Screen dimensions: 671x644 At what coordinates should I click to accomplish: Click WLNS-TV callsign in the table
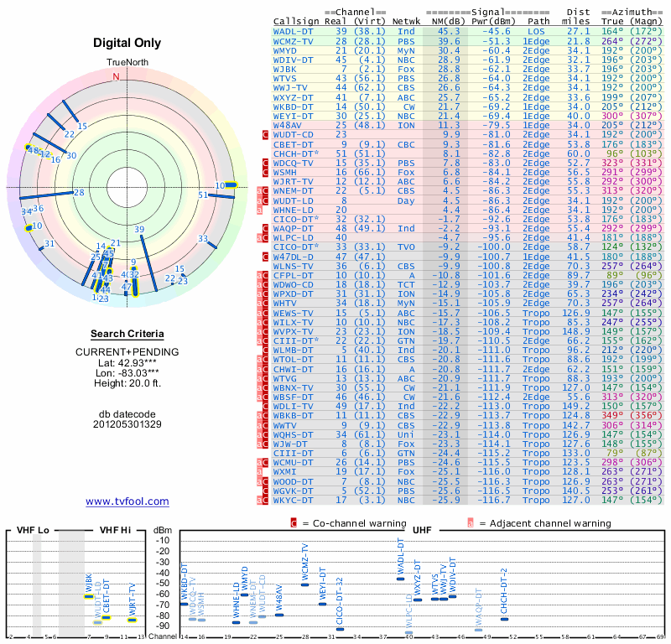[293, 266]
